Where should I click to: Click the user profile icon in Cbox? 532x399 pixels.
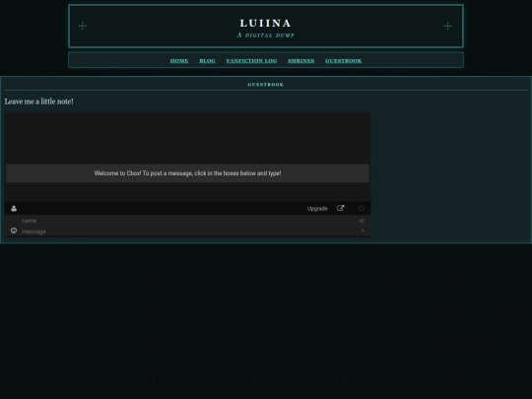[14, 208]
